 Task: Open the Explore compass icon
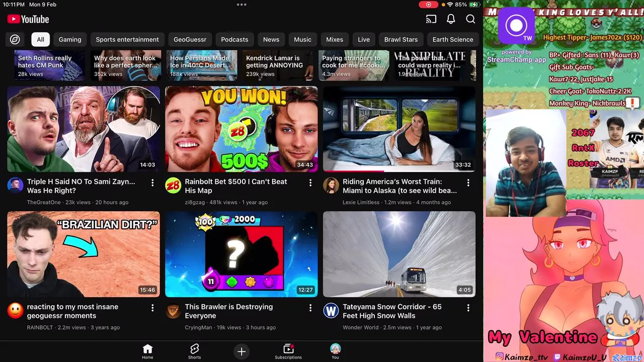pyautogui.click(x=15, y=39)
